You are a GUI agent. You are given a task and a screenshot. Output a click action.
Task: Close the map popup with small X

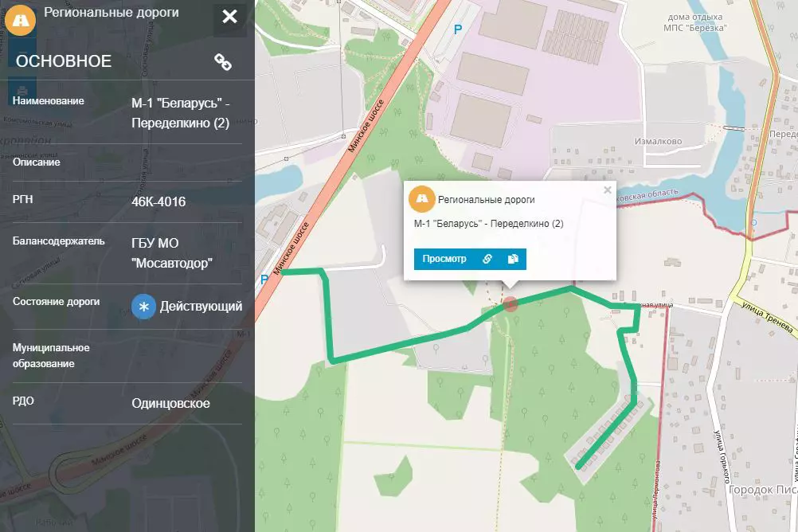coord(607,190)
